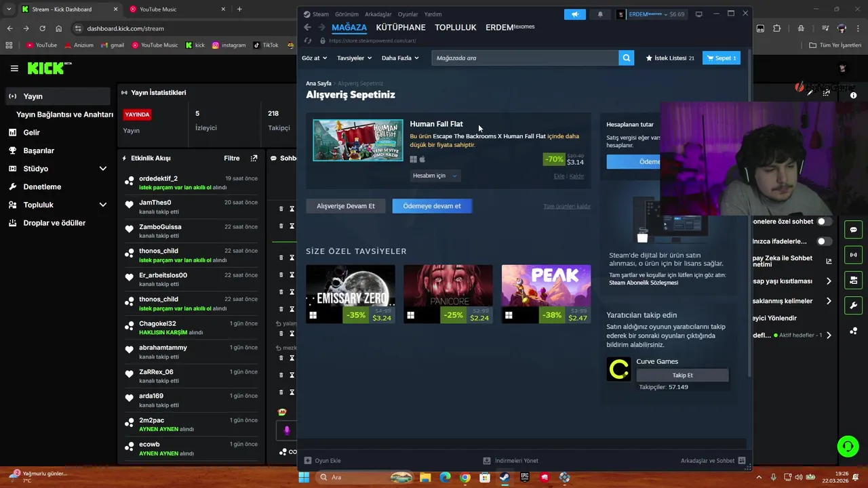The height and width of the screenshot is (488, 868).
Task: Click the Kick wrench settings panel icon
Action: 853,305
